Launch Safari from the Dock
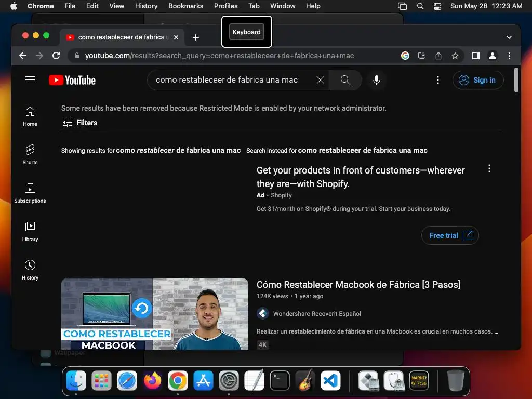Screen dimensions: 532x399 pyautogui.click(x=127, y=380)
